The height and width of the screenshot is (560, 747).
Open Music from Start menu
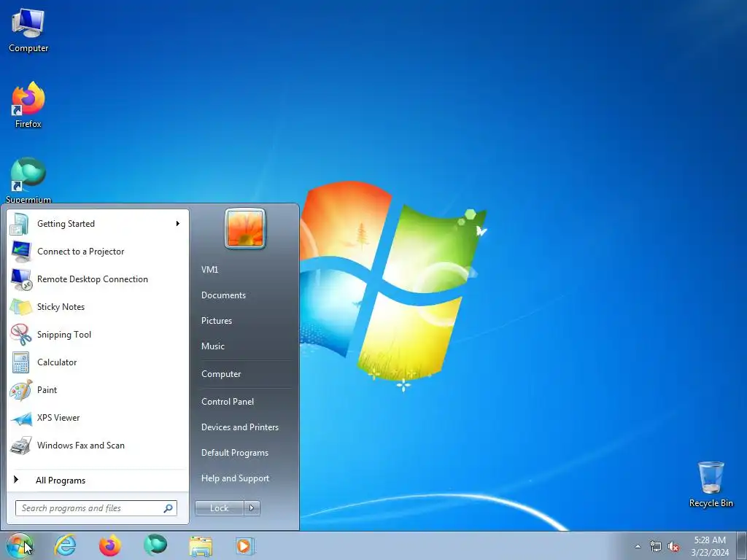click(212, 346)
